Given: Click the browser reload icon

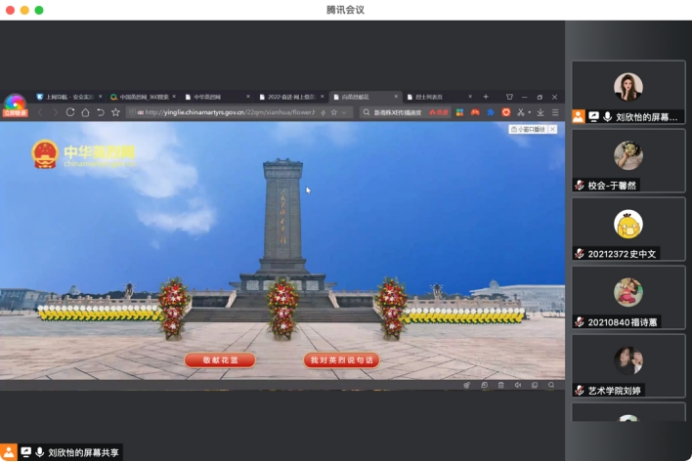Looking at the screenshot, I should [x=71, y=112].
